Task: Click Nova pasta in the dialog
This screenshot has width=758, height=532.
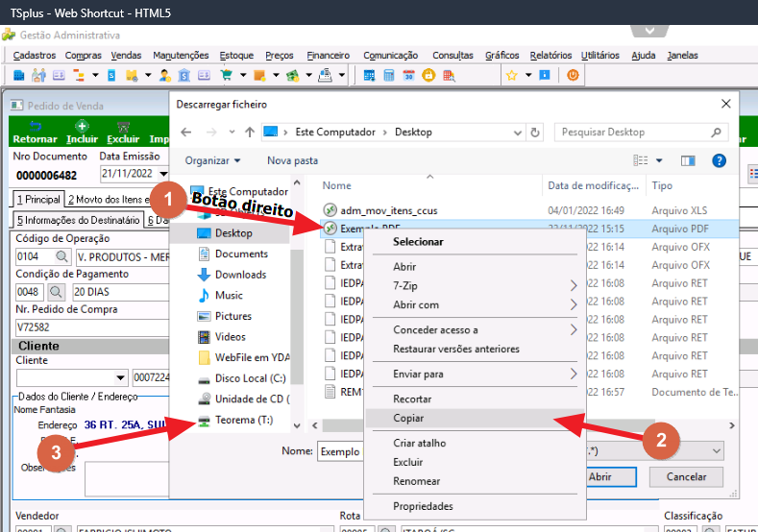Action: 292,160
